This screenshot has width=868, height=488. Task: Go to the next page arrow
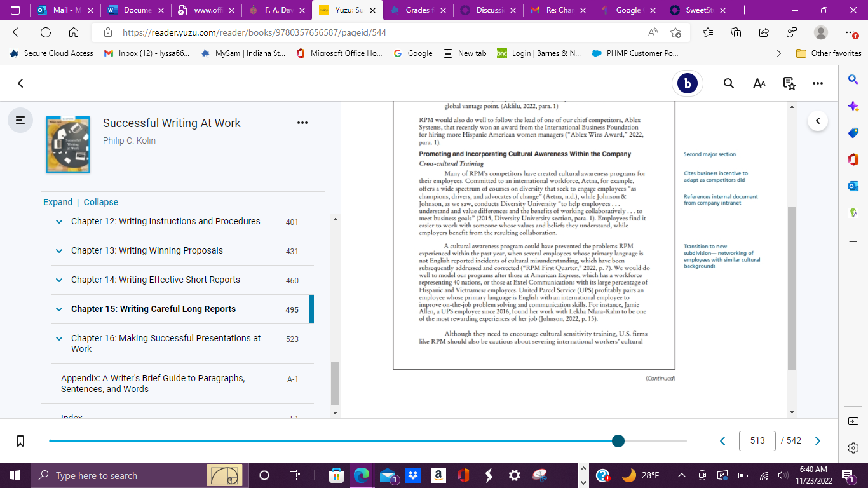pos(818,441)
